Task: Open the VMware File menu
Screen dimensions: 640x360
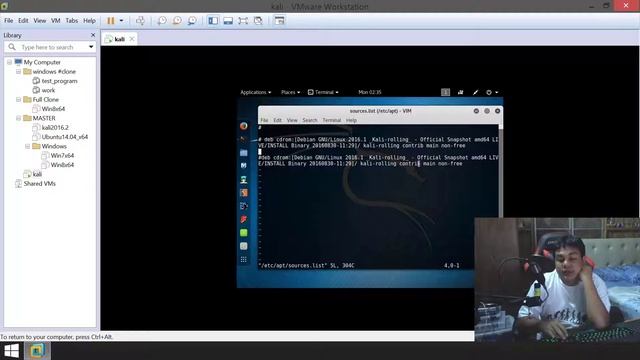Action: point(9,20)
